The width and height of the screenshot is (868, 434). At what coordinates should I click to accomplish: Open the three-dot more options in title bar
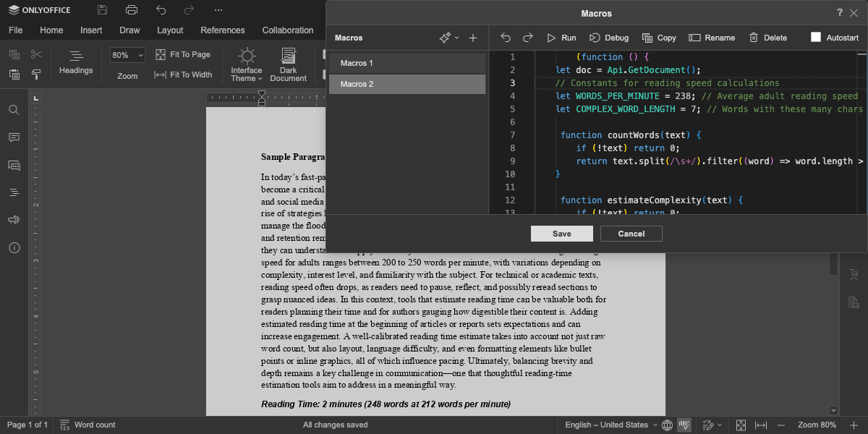[x=218, y=10]
